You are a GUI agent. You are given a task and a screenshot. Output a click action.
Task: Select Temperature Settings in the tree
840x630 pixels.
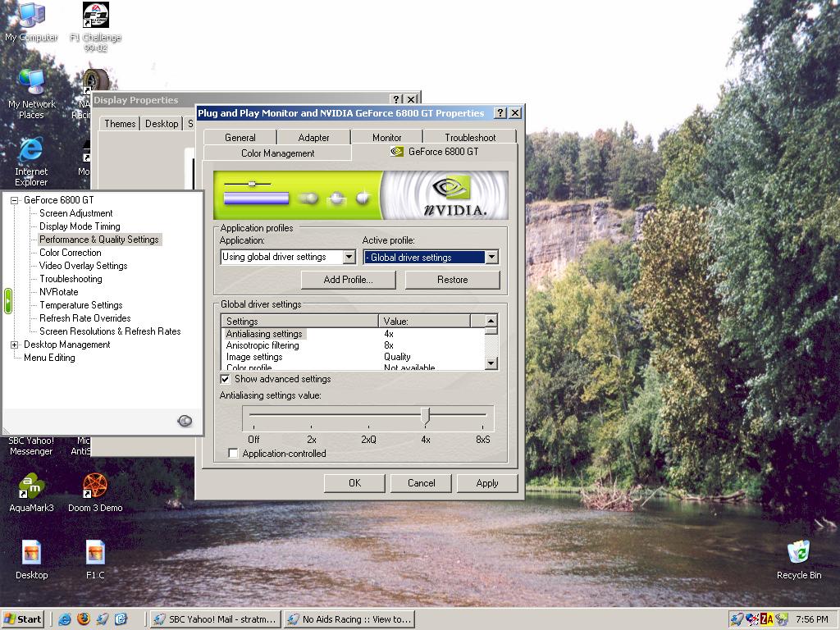80,305
